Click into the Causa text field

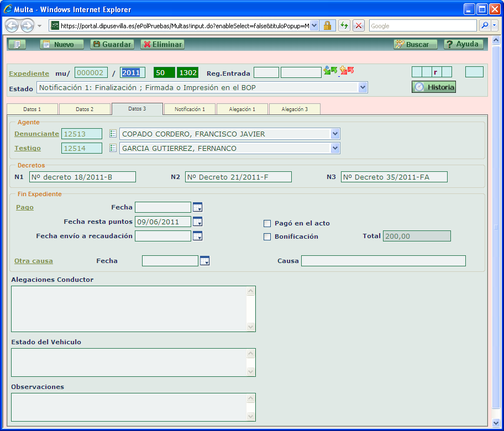[383, 261]
